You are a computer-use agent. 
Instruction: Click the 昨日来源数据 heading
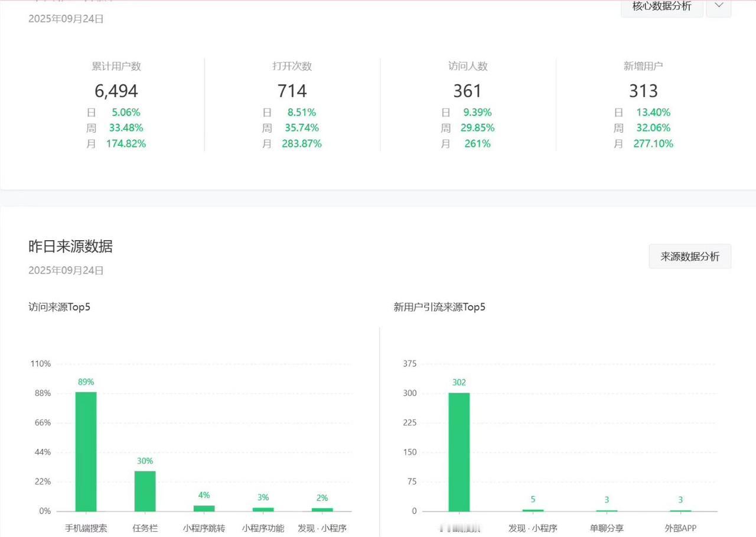(x=70, y=246)
